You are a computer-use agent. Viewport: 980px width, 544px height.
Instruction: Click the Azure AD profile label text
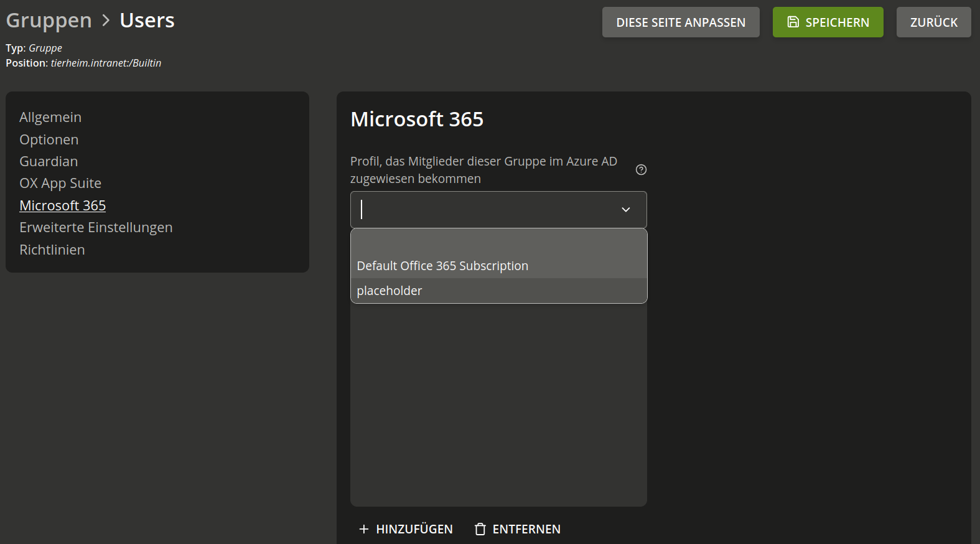click(x=483, y=170)
